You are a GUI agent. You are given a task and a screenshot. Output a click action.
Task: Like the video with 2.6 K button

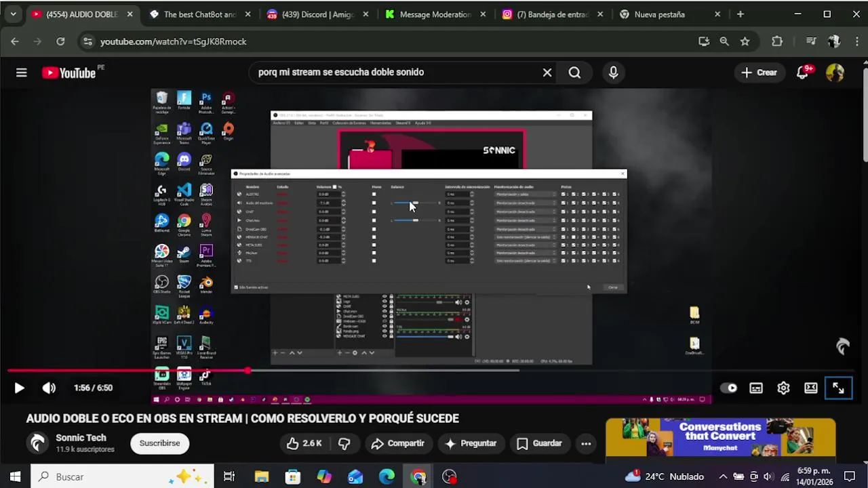tap(304, 443)
